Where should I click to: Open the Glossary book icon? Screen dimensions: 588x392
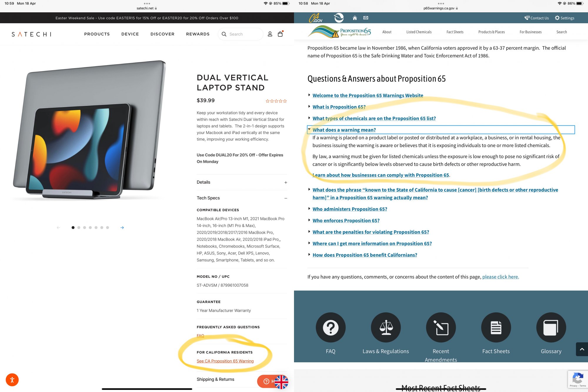point(551,327)
